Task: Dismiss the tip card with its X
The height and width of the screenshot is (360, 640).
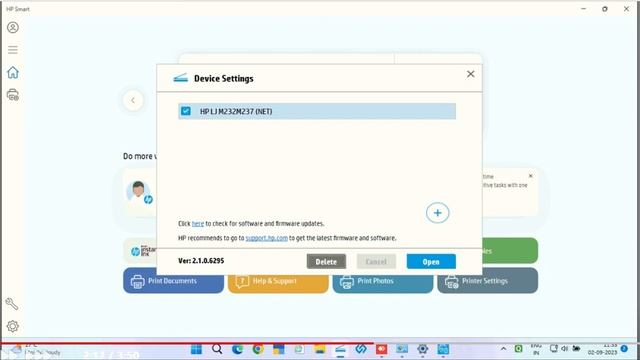Action: coord(531,176)
